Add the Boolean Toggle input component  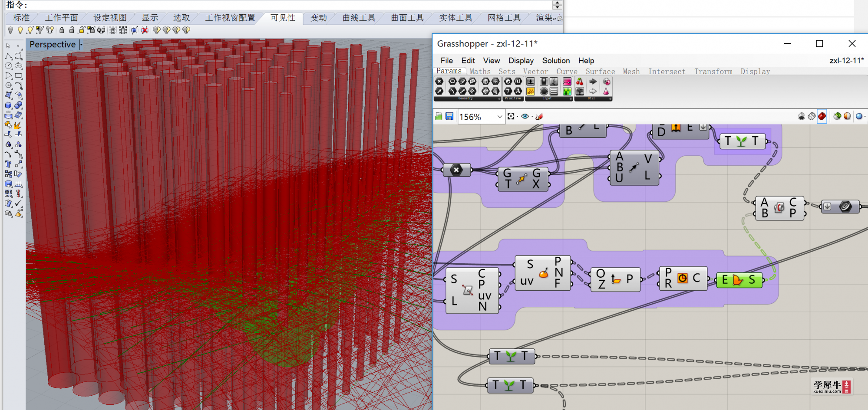(544, 81)
